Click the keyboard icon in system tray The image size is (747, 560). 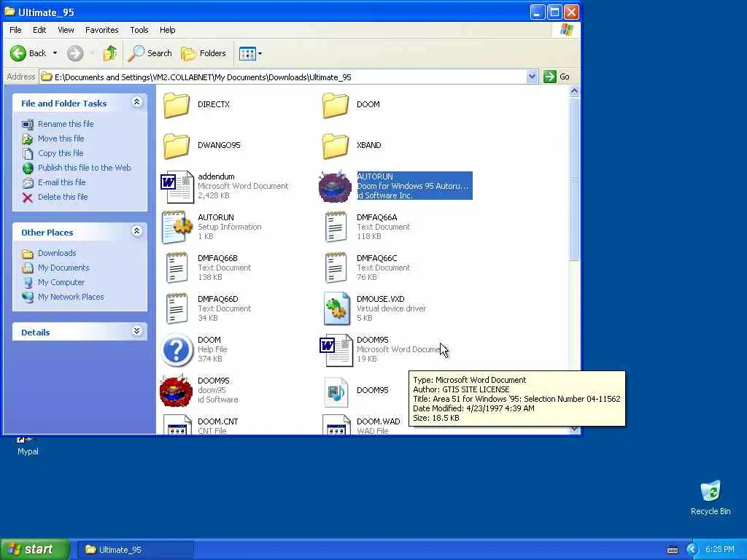(672, 550)
